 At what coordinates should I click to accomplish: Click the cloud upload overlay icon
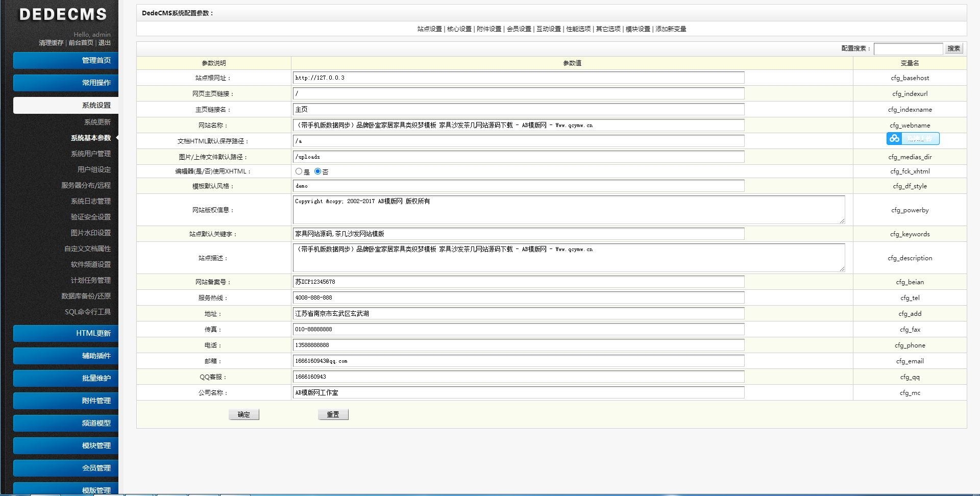(x=894, y=138)
